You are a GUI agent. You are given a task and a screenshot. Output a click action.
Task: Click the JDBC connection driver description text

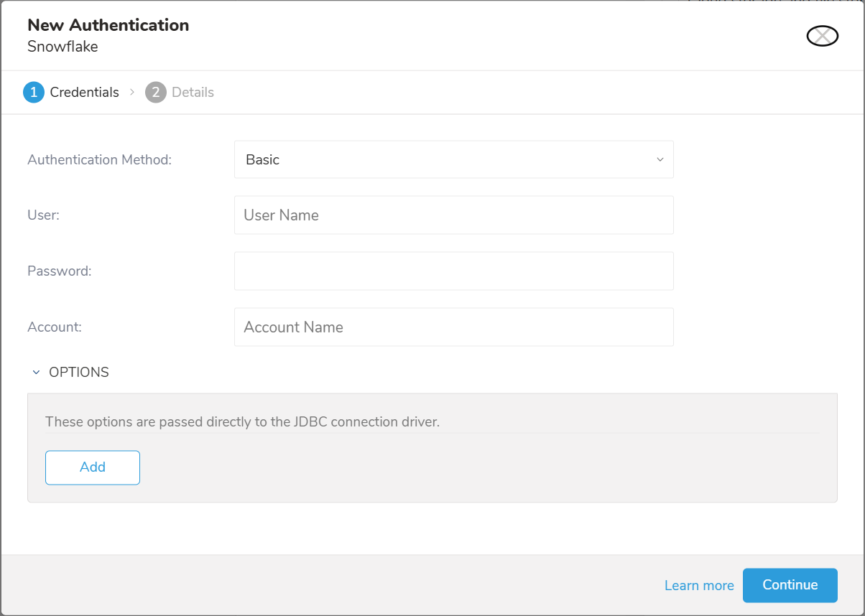[x=242, y=422]
